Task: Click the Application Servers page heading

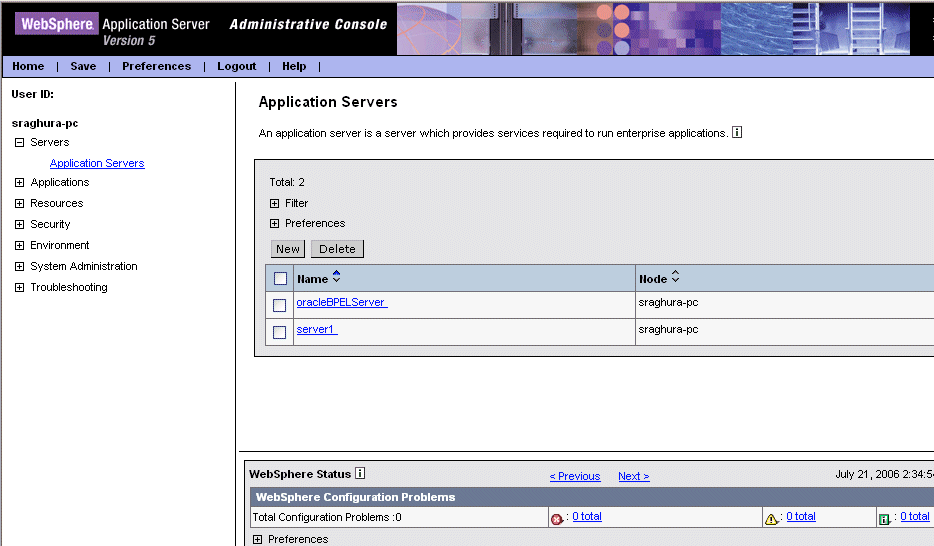Action: 328,102
